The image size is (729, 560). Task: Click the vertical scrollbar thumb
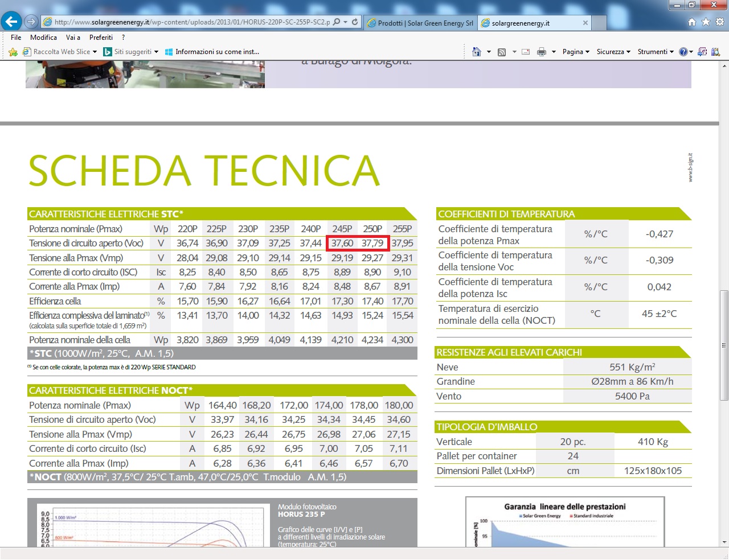click(x=724, y=344)
